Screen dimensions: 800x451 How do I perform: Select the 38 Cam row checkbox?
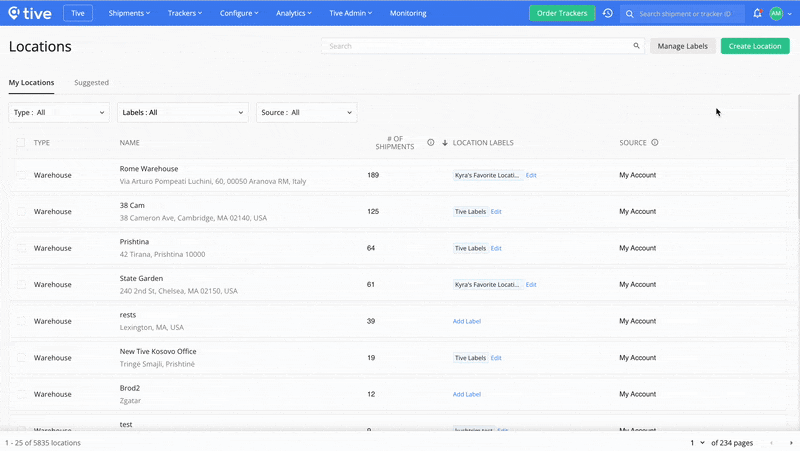[21, 211]
